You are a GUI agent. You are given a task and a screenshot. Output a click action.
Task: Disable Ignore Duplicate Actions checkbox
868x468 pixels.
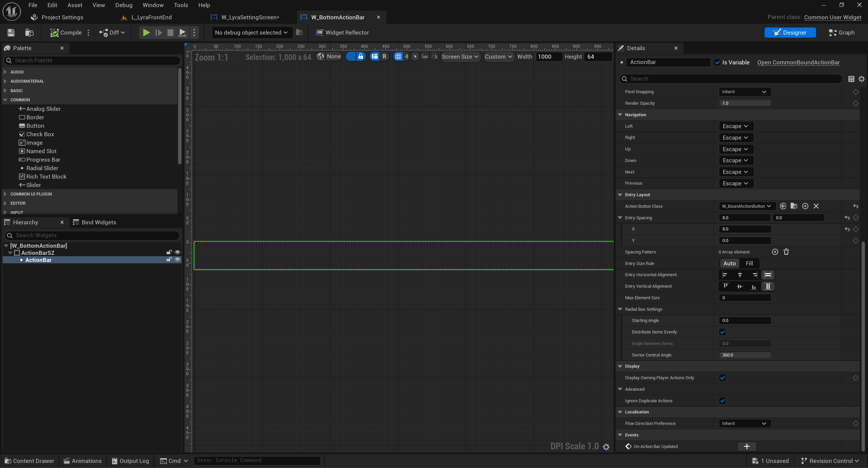pos(722,401)
